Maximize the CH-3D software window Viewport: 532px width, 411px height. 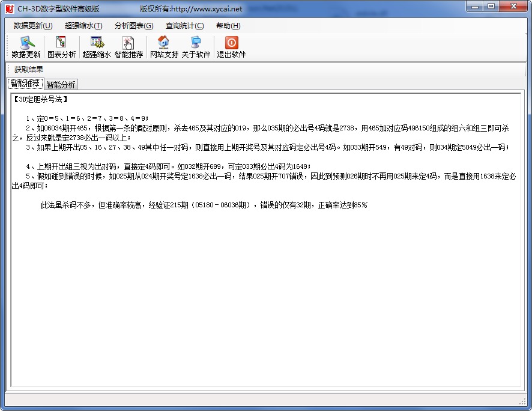pos(491,7)
